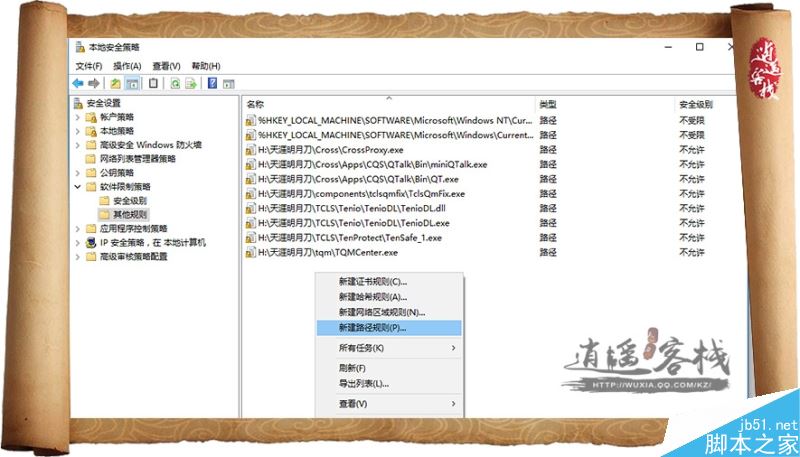Image resolution: width=800 pixels, height=457 pixels.
Task: Click 不受限 in the Windows NT rule row
Action: coord(692,121)
